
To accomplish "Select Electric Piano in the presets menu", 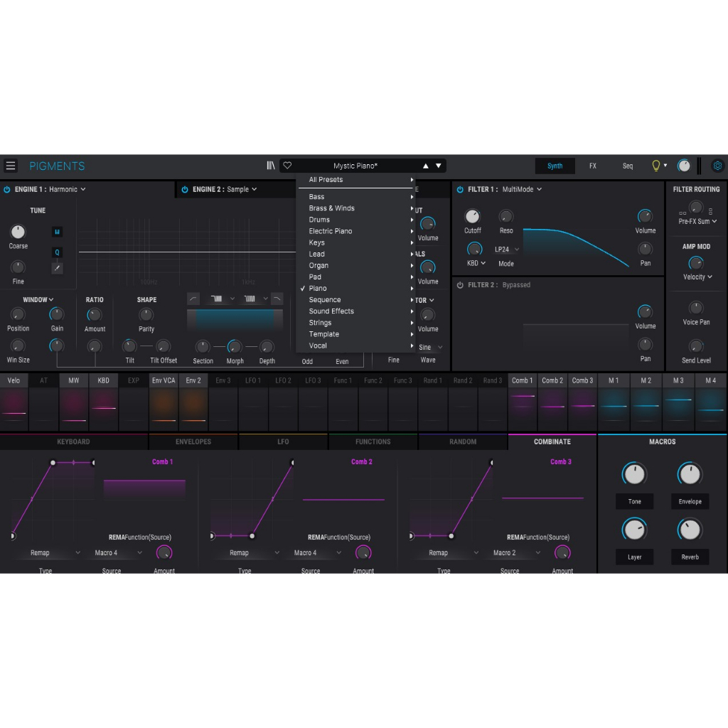I will pyautogui.click(x=330, y=230).
